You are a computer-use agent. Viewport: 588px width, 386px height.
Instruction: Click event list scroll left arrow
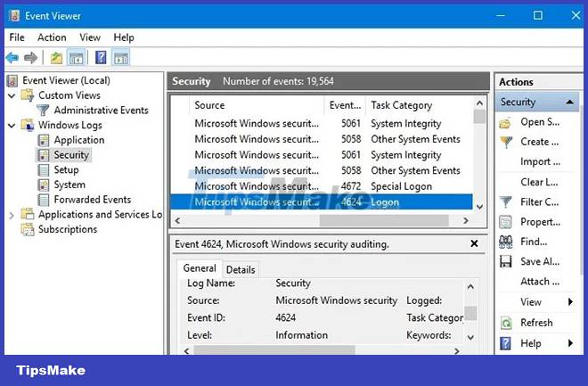pos(178,220)
